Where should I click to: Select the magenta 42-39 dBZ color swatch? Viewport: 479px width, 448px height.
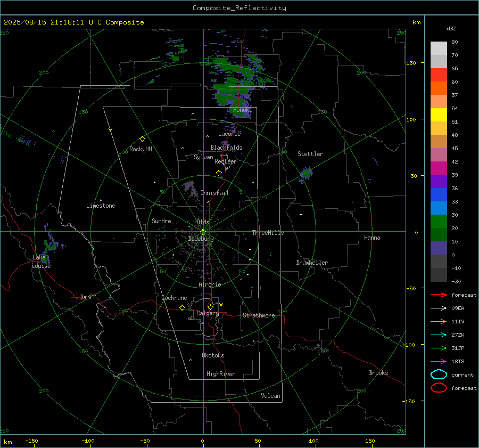(x=439, y=168)
